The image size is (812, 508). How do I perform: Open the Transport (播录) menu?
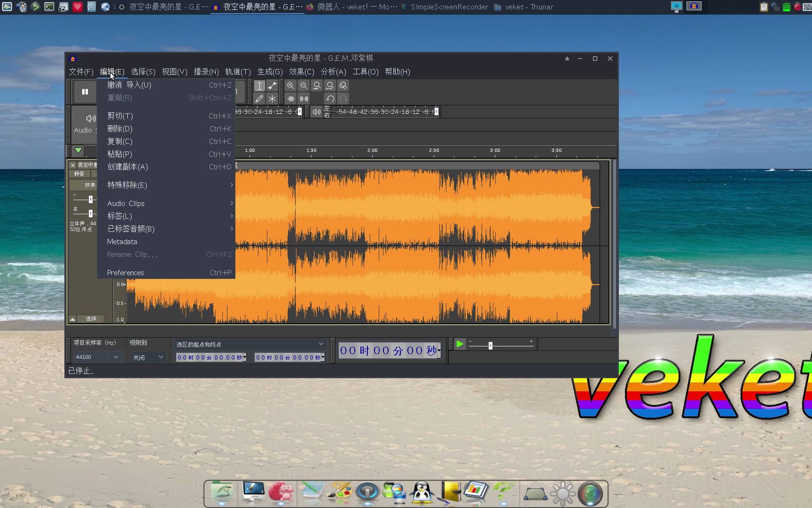tap(206, 71)
